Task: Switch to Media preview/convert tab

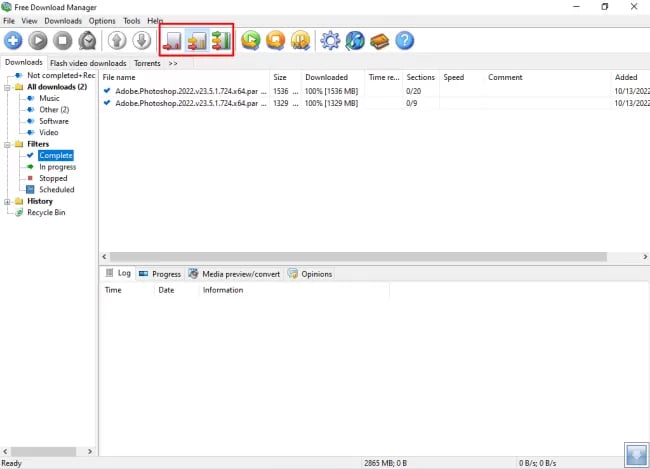Action: tap(235, 274)
